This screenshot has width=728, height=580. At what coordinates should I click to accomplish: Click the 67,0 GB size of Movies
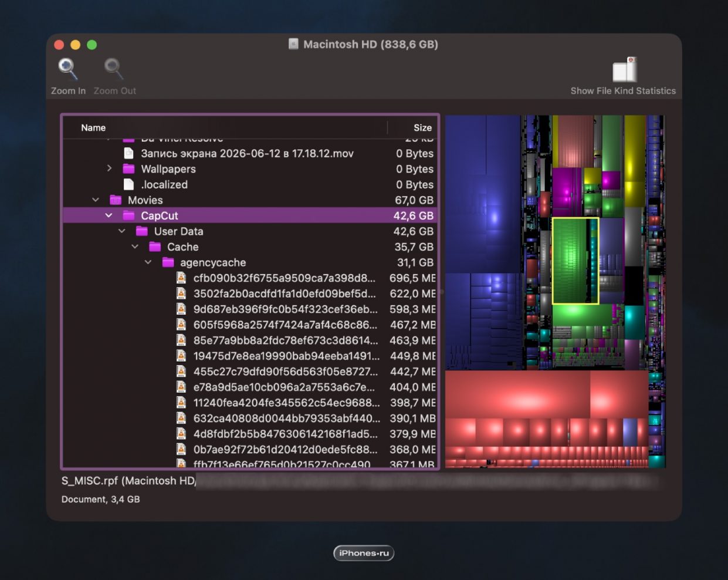pyautogui.click(x=414, y=200)
